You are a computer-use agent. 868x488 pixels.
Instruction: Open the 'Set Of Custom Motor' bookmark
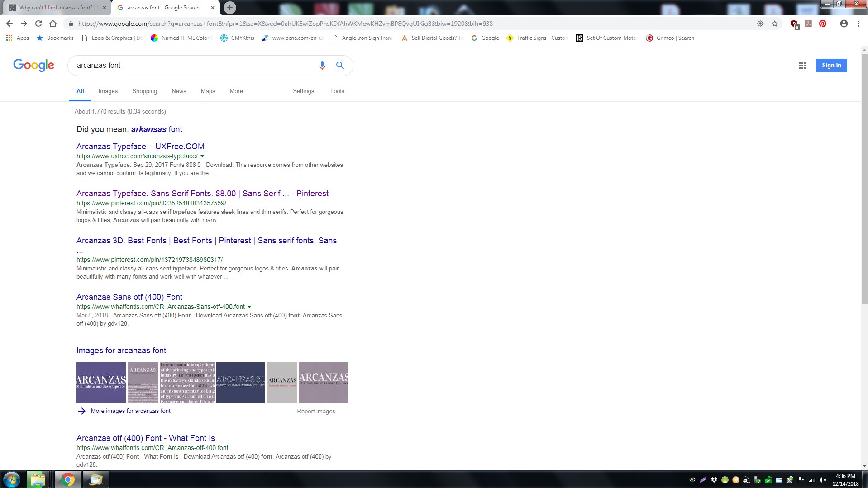pos(607,38)
